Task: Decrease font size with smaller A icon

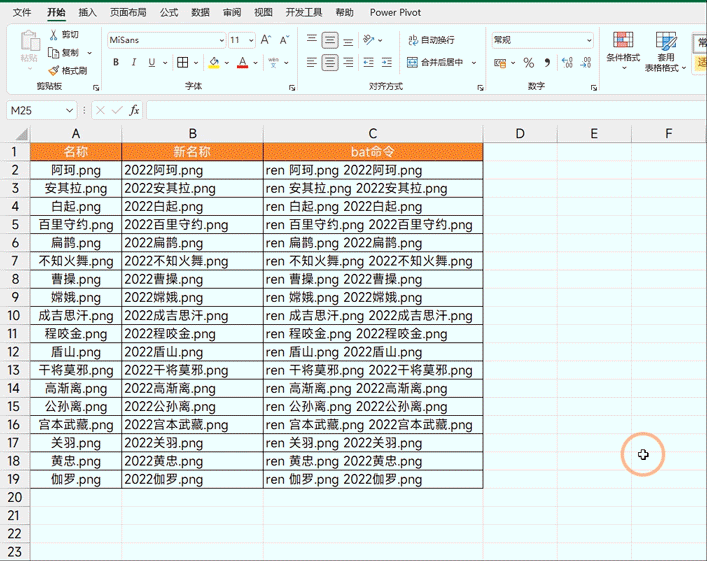Action: tap(284, 40)
